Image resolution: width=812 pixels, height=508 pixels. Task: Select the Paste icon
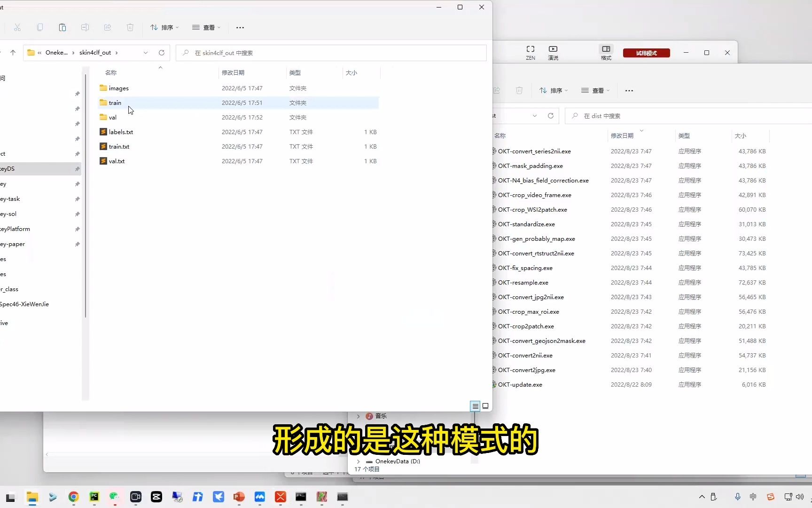(62, 27)
